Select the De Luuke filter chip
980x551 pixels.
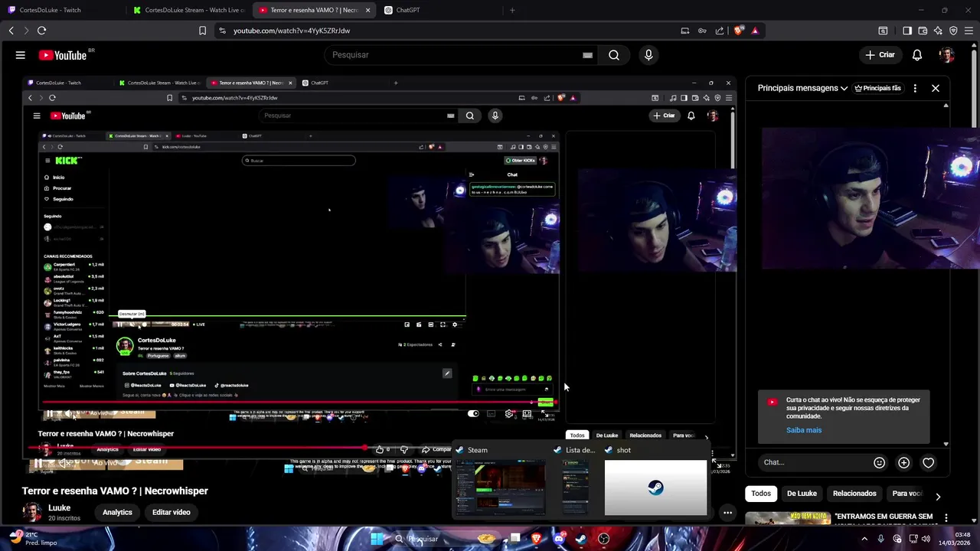point(802,494)
